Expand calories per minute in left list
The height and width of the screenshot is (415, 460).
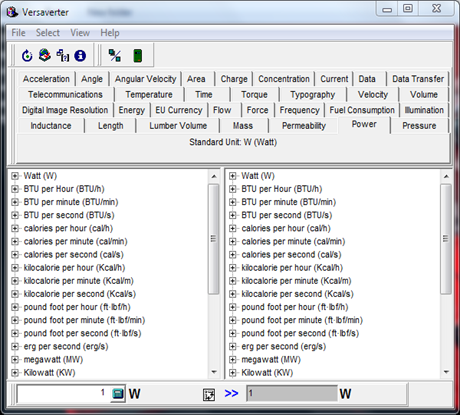pyautogui.click(x=15, y=241)
